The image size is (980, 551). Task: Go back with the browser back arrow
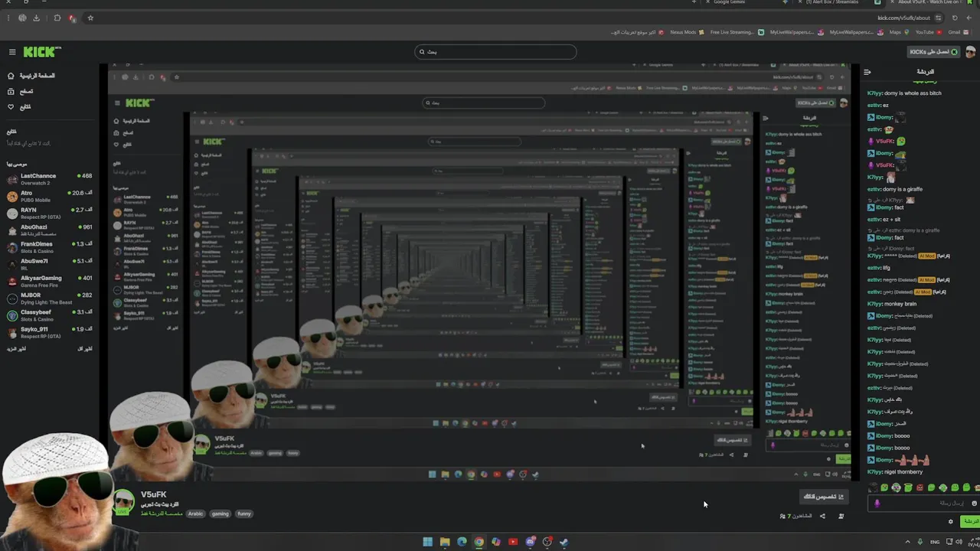tap(969, 18)
